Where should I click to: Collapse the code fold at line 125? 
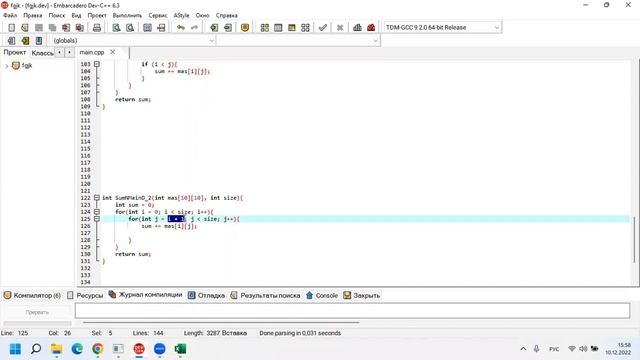[97, 219]
